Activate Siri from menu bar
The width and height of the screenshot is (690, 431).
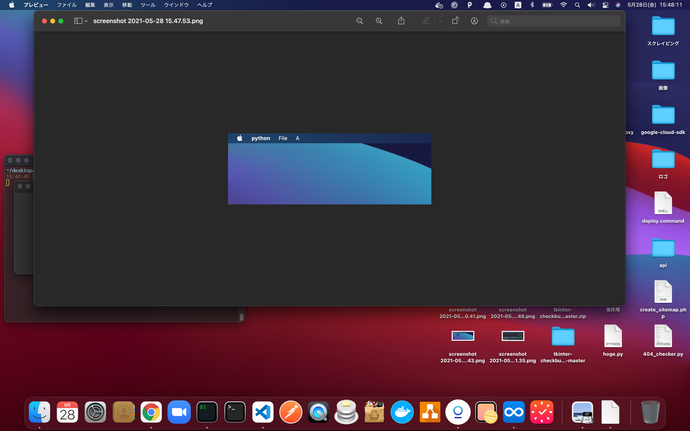click(618, 5)
